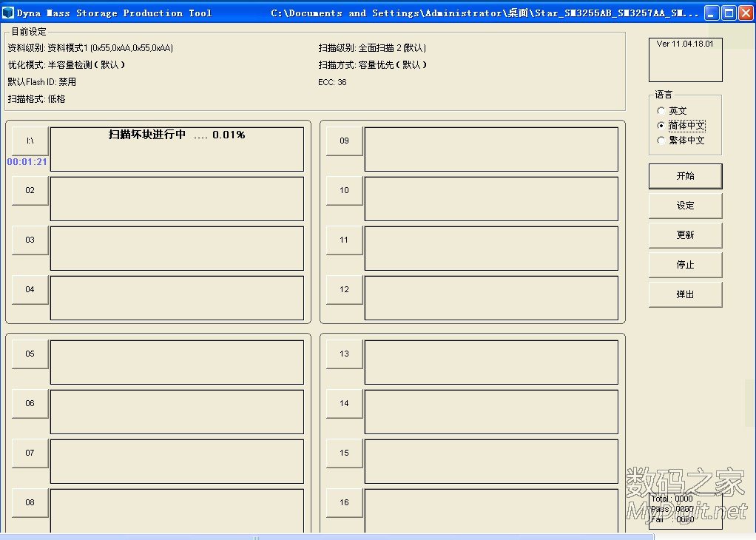This screenshot has height=540, width=756.
Task: Open 设定 settings button
Action: point(685,206)
